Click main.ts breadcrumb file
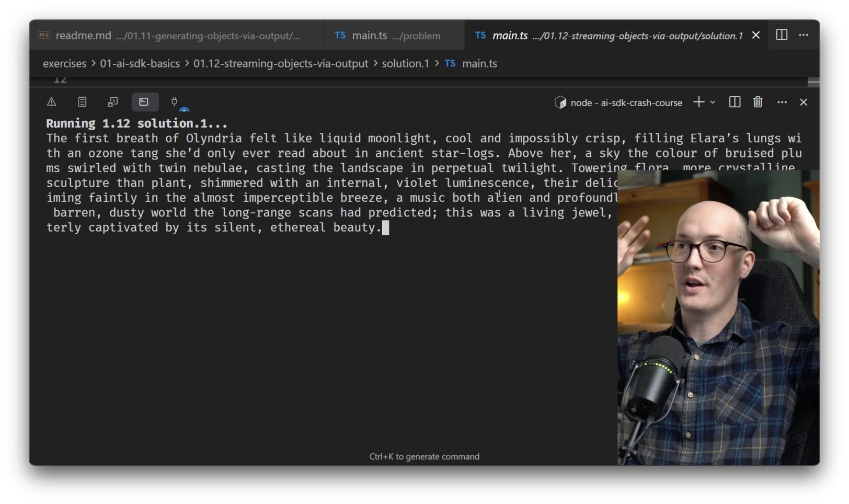Image resolution: width=849 pixels, height=504 pixels. pyautogui.click(x=479, y=63)
